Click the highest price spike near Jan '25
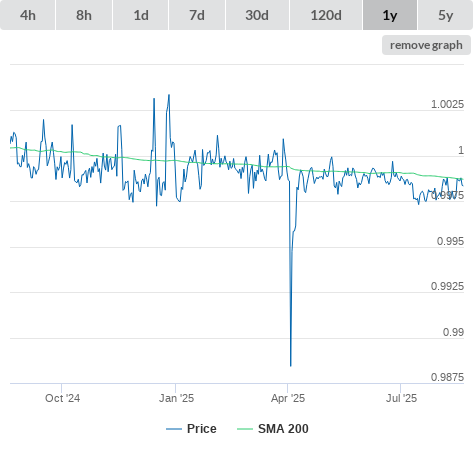This screenshot has width=474, height=455. coord(169,95)
